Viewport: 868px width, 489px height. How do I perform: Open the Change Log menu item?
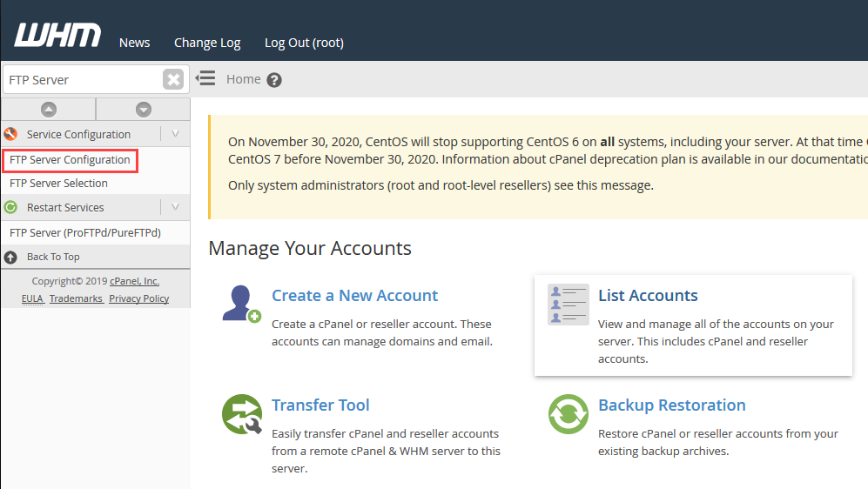pos(207,43)
